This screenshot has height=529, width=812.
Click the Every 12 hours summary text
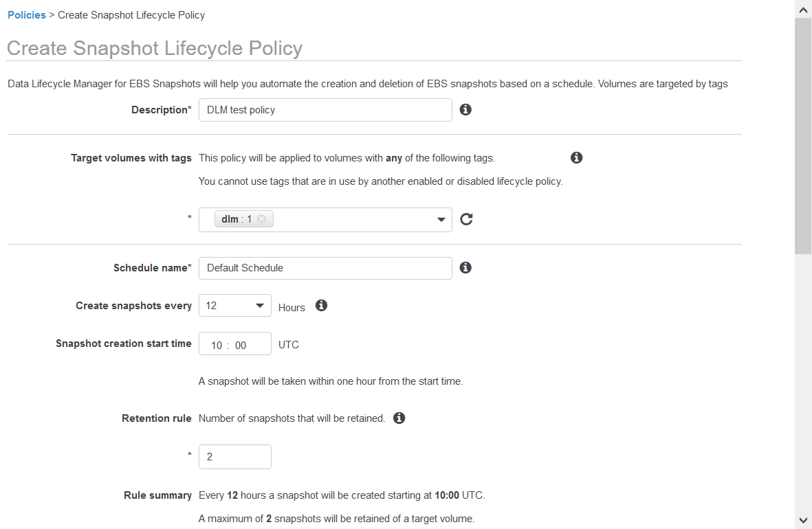[342, 495]
